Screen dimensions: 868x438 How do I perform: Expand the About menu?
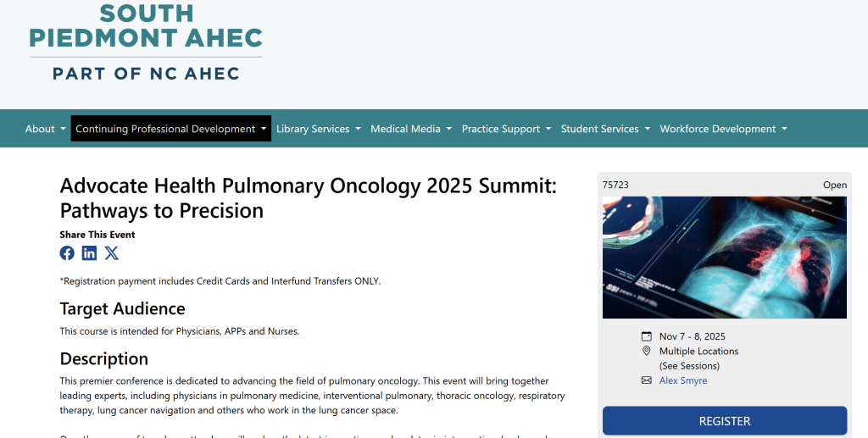46,129
